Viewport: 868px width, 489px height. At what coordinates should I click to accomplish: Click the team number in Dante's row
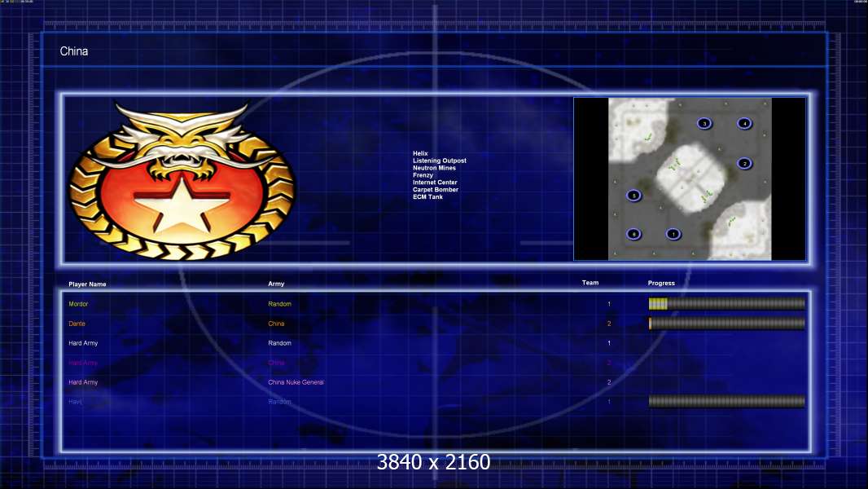click(x=609, y=324)
